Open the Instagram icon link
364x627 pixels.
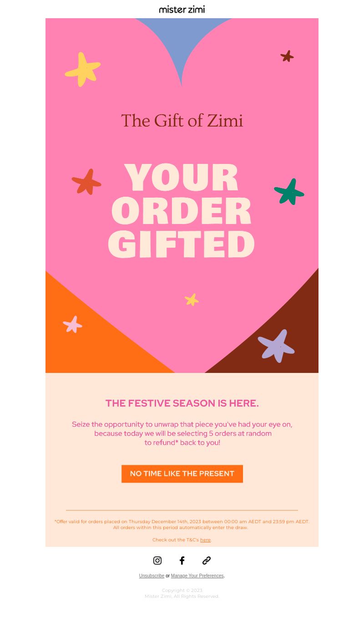(x=157, y=561)
